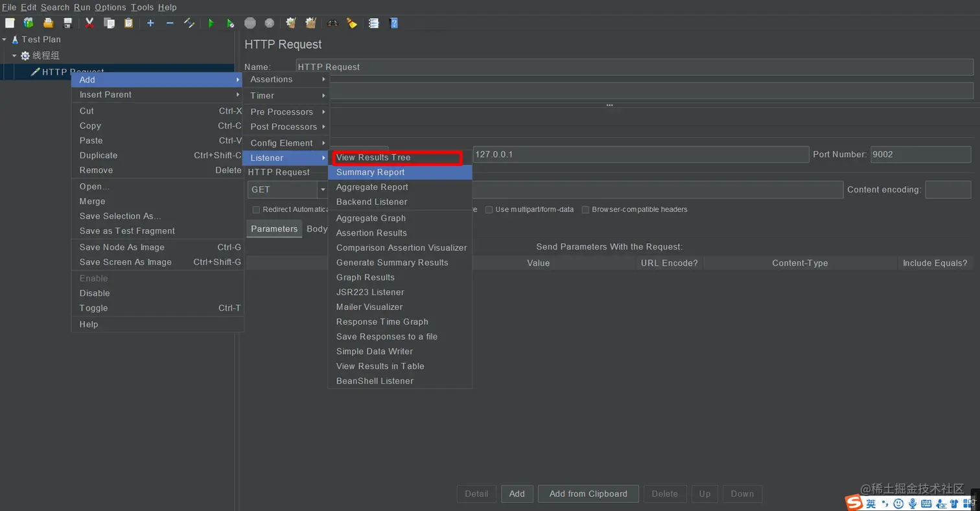980x511 pixels.
Task: Click the New test plan toolbar icon
Action: click(10, 23)
